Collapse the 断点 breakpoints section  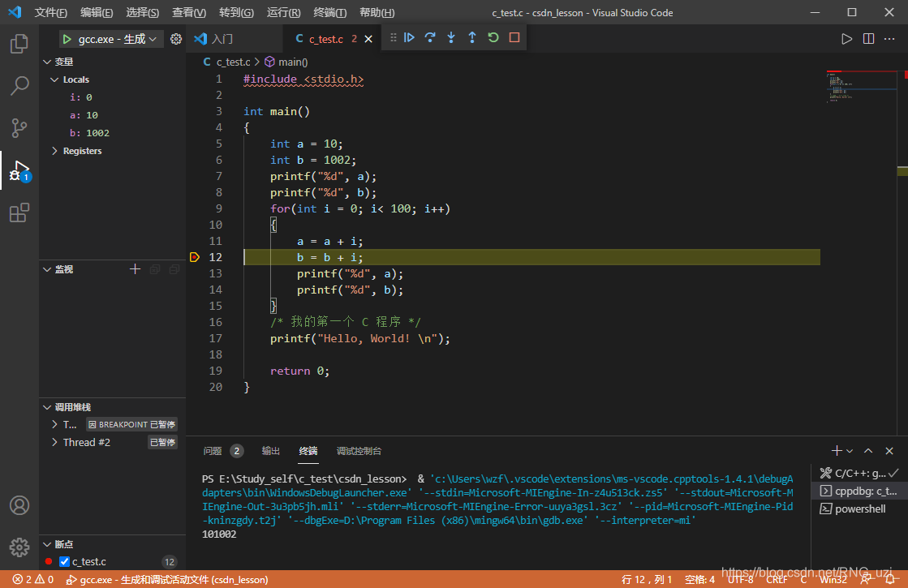coord(47,544)
